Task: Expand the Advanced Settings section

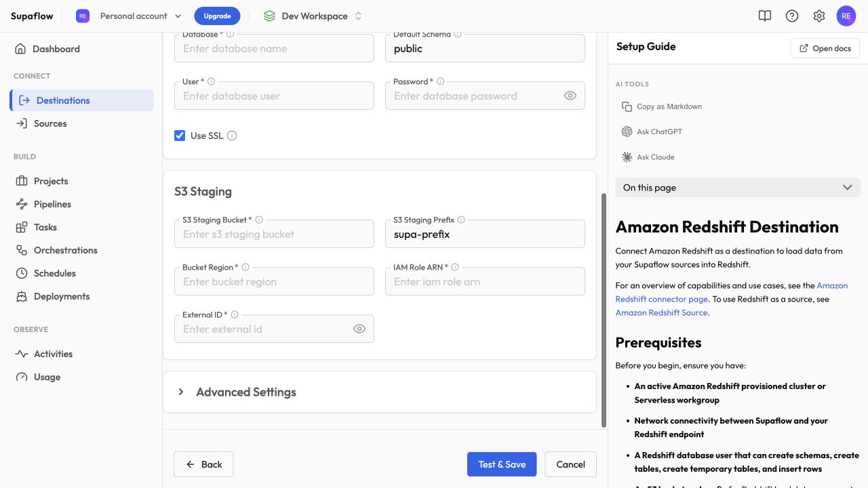Action: pyautogui.click(x=380, y=392)
